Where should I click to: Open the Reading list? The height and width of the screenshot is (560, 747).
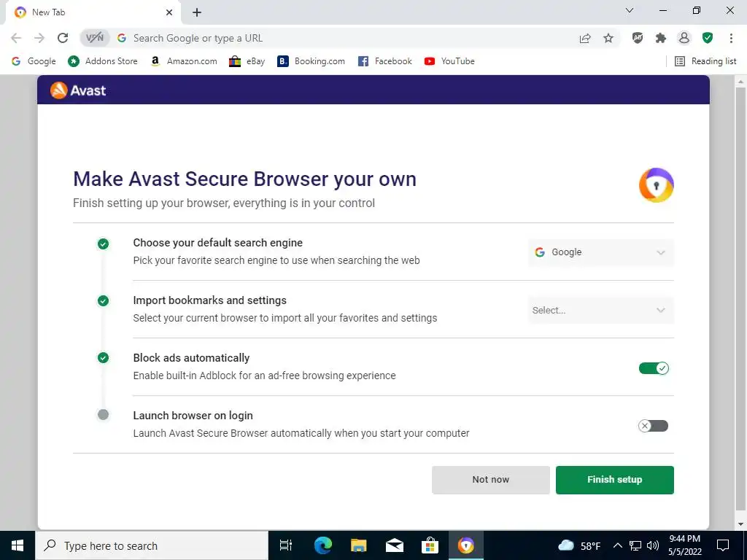pos(705,61)
